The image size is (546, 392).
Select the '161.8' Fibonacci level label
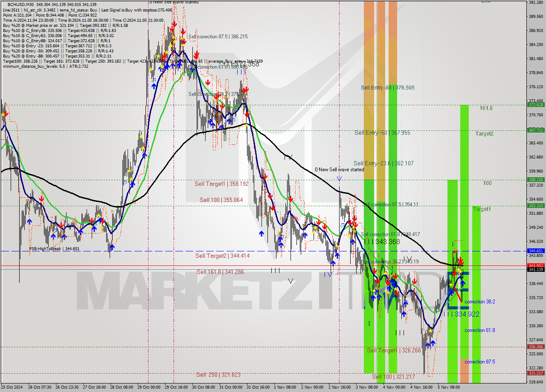coord(486,108)
